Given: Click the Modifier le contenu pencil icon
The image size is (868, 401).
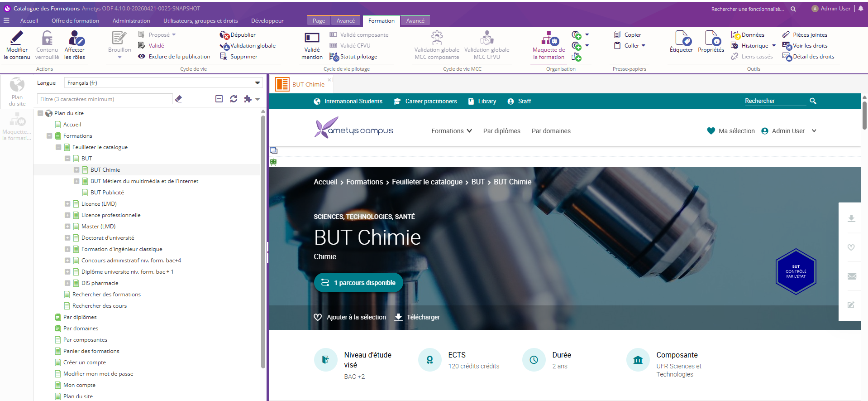Looking at the screenshot, I should click(17, 38).
